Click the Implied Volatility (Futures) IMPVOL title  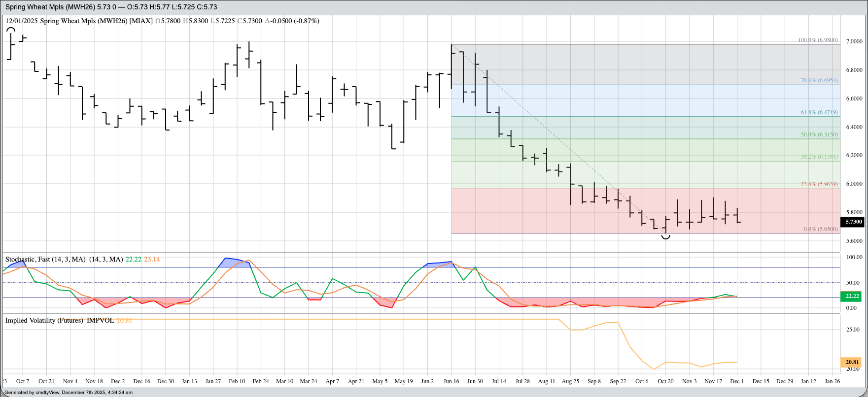coord(59,320)
